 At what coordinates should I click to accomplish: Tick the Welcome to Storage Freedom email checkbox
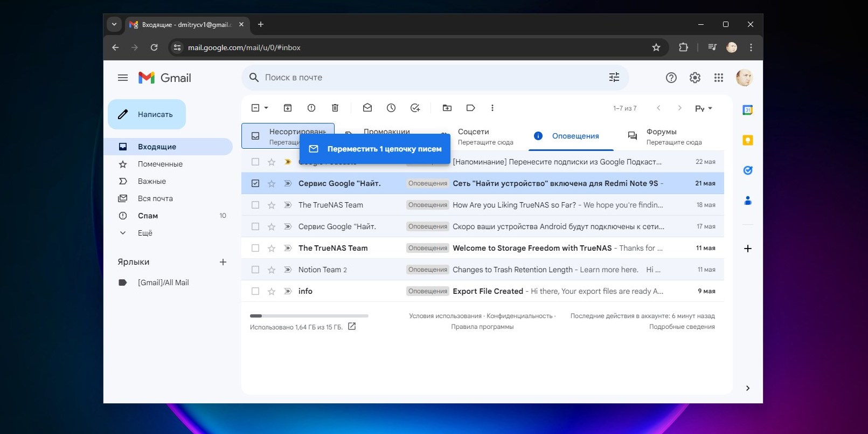point(255,248)
